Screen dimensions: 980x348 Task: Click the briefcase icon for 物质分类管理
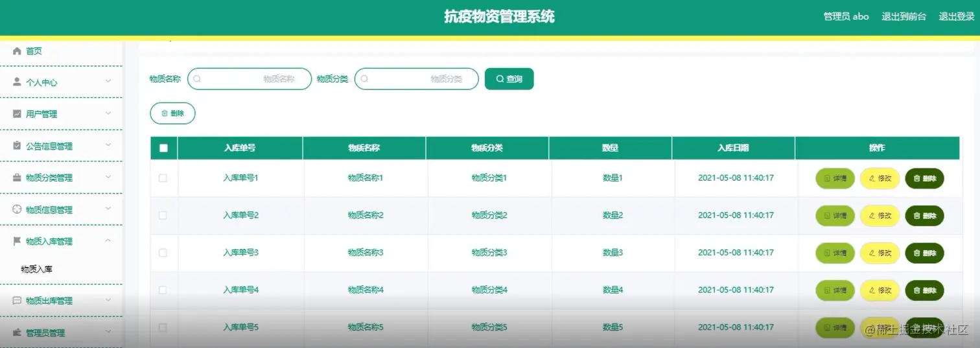[17, 178]
